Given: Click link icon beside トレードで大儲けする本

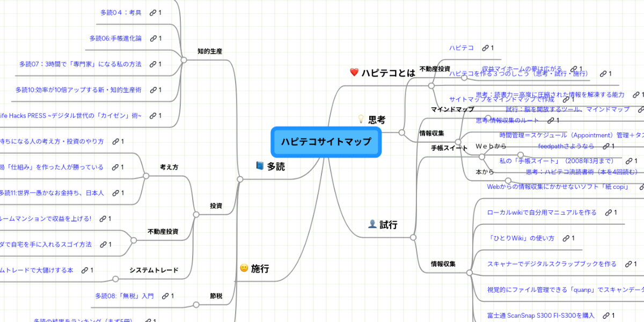Looking at the screenshot, I should [84, 270].
